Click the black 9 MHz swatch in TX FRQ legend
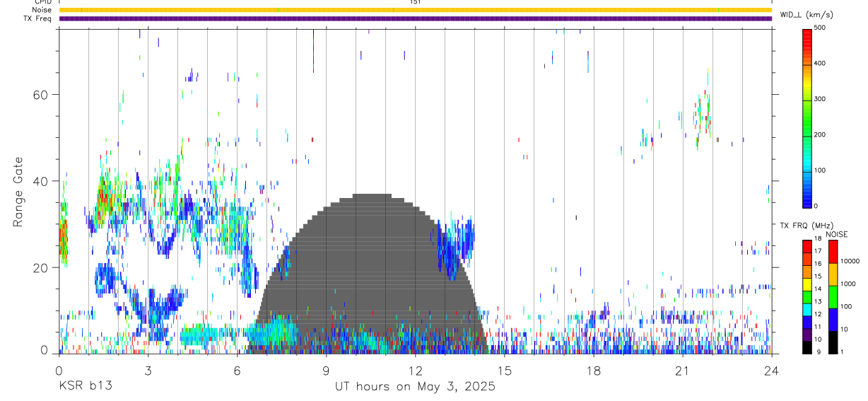868x401 pixels. click(807, 347)
